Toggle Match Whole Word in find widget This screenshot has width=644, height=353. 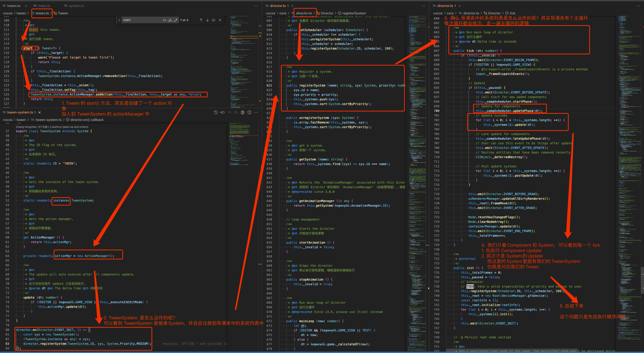tap(170, 20)
